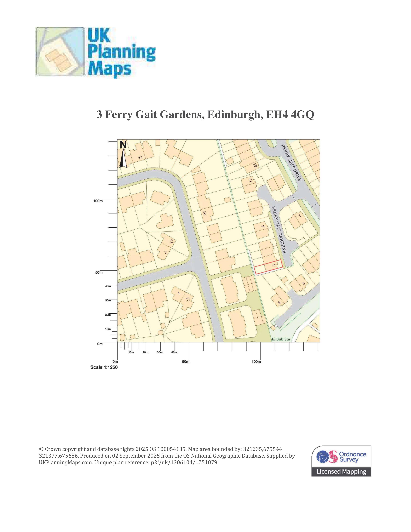The height and width of the screenshot is (532, 411).
Task: Click the 100m mark on horizontal scale
Action: pyautogui.click(x=256, y=362)
